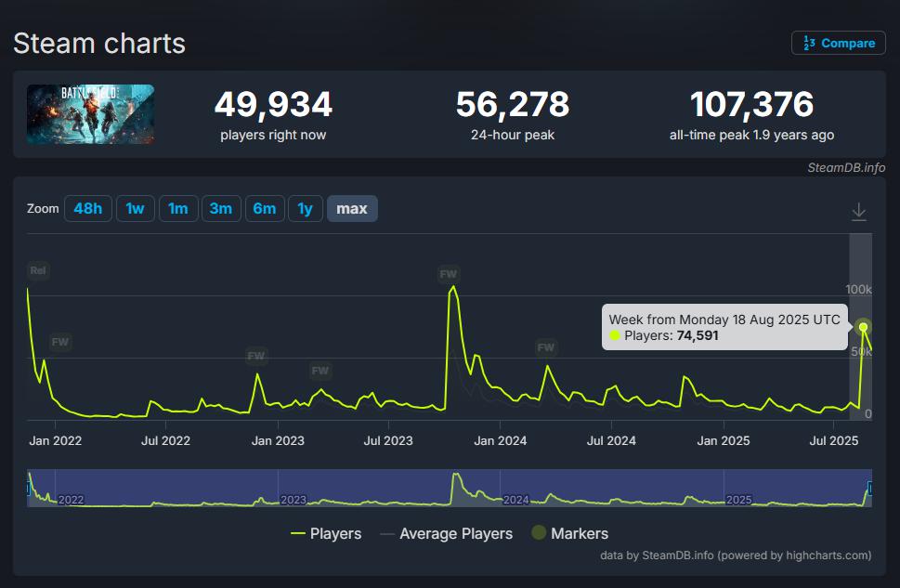
Task: Click the 56,278 24-hour peak figure
Action: click(513, 105)
